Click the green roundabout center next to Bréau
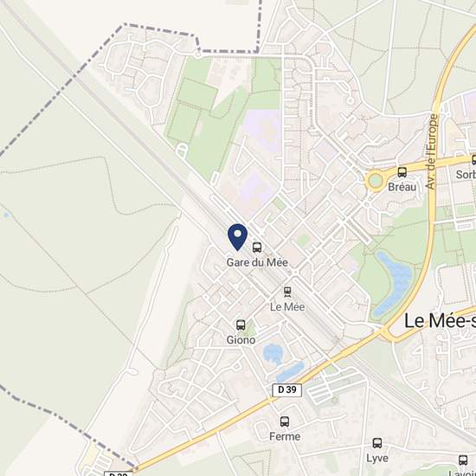 click(x=376, y=181)
